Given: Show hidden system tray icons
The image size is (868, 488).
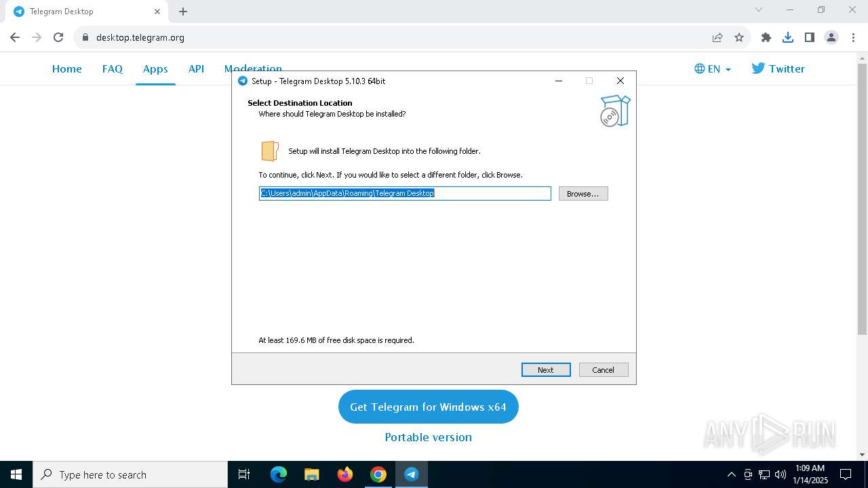Looking at the screenshot, I should 731,474.
